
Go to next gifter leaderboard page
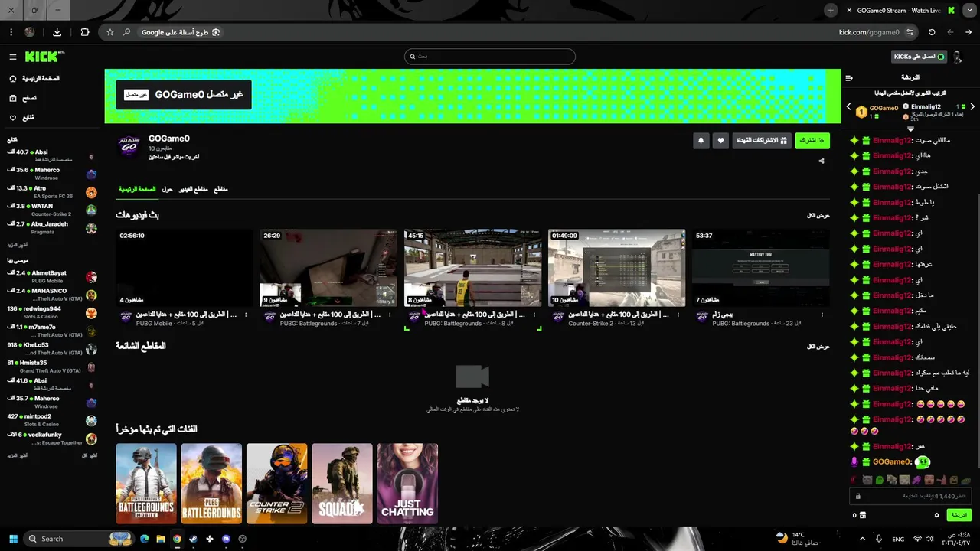(x=972, y=107)
